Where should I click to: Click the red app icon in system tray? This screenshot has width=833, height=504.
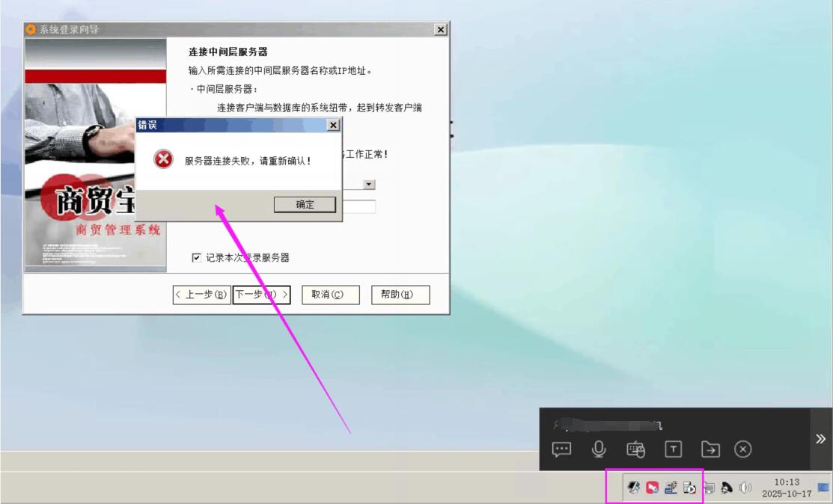point(652,488)
